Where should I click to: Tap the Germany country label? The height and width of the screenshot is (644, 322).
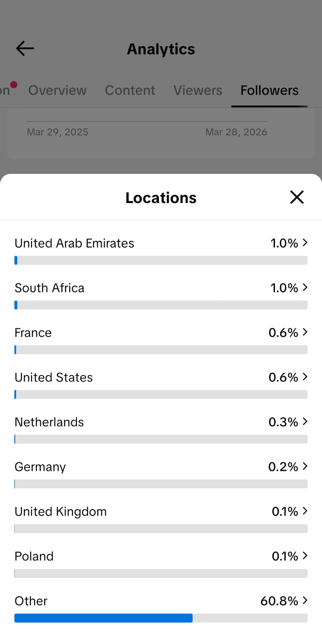(40, 467)
